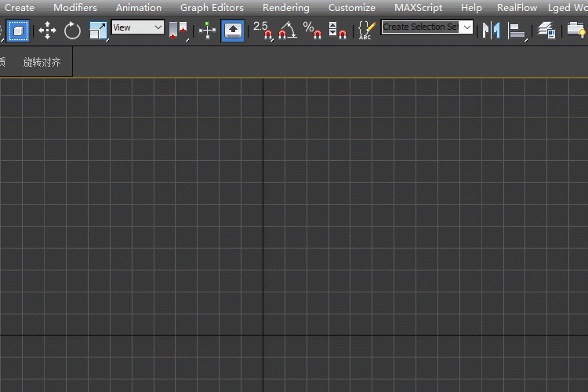Open the Graph Editors menu
Image resolution: width=588 pixels, height=392 pixels.
(212, 7)
